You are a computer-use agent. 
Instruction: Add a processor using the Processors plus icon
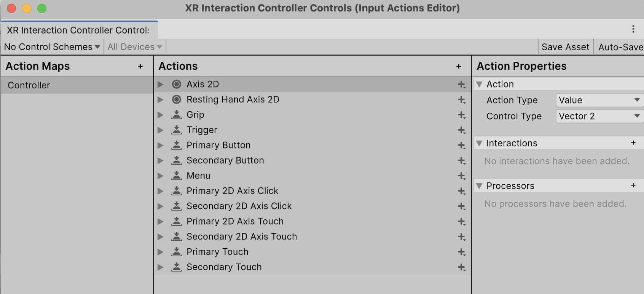(x=633, y=185)
